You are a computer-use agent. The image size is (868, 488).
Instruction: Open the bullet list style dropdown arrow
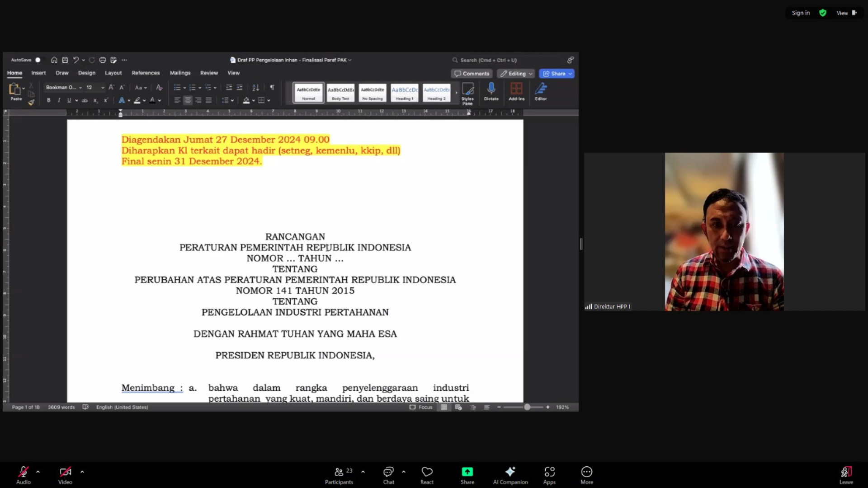[185, 88]
